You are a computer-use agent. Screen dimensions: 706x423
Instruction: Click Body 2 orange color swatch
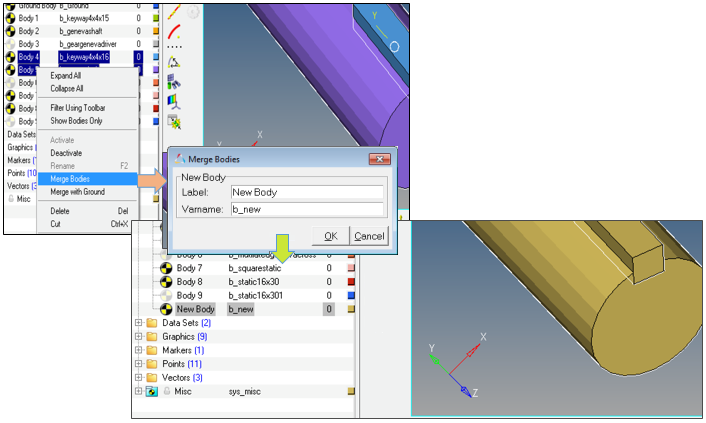(156, 31)
